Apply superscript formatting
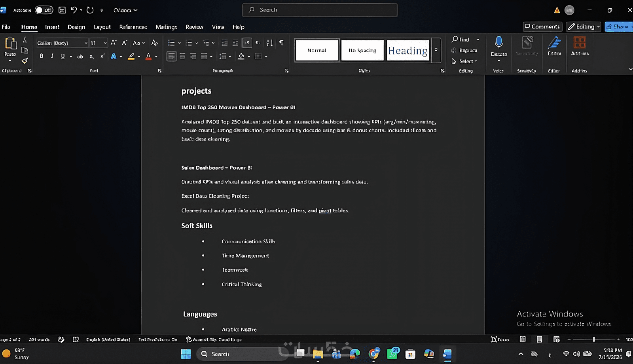The image size is (633, 364). pos(102,57)
